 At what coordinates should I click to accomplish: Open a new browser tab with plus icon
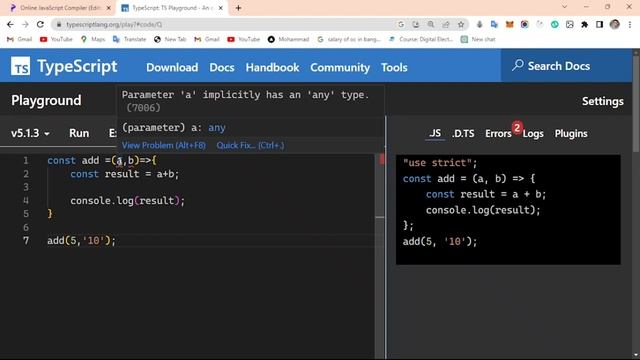click(238, 8)
